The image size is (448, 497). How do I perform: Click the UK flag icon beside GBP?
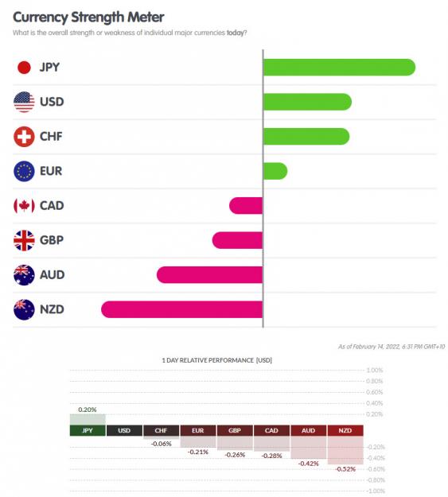coord(24,240)
